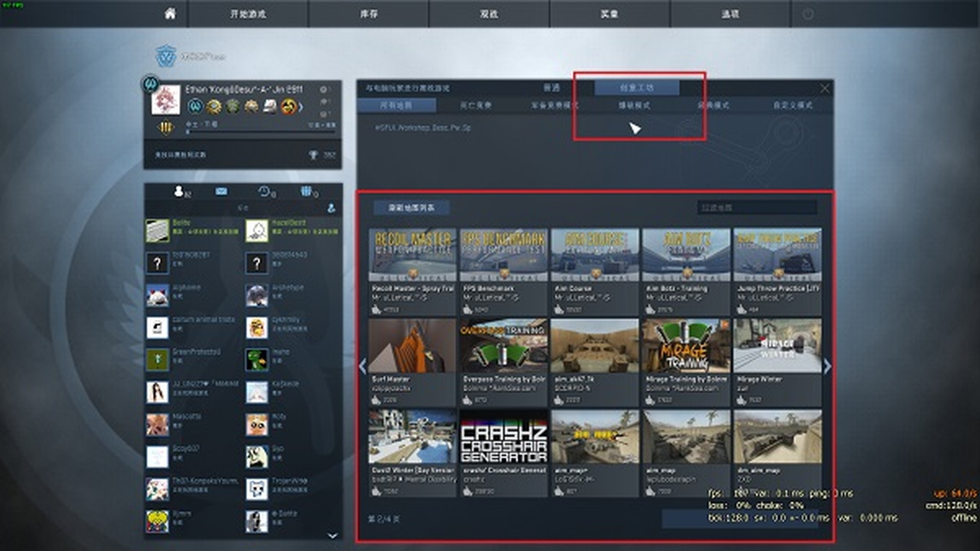Open the recent players clock icon
This screenshot has height=551, width=980.
[264, 192]
